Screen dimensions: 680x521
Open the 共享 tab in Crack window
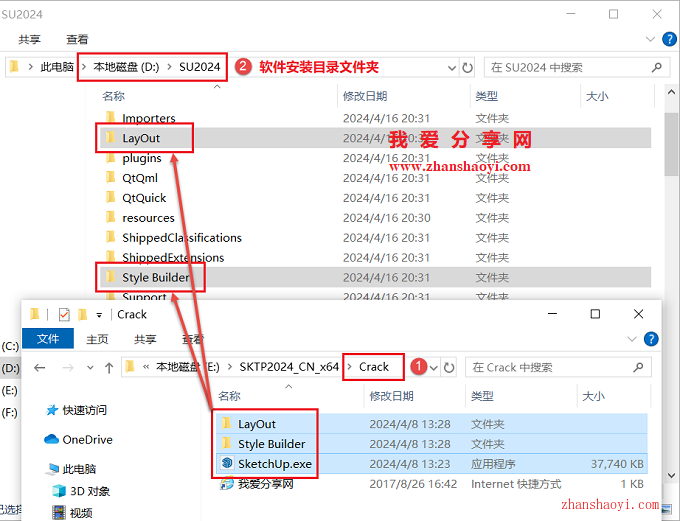[x=145, y=339]
